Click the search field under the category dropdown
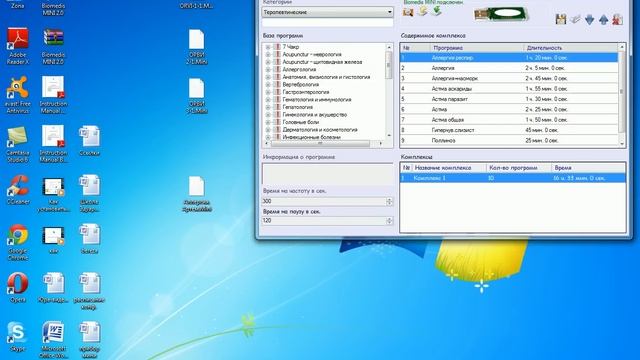The width and height of the screenshot is (640, 360). click(327, 22)
